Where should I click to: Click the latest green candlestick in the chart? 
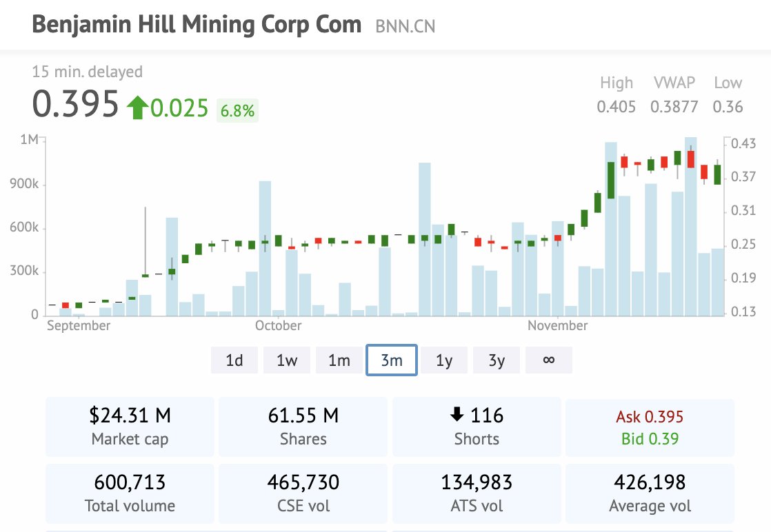point(717,174)
